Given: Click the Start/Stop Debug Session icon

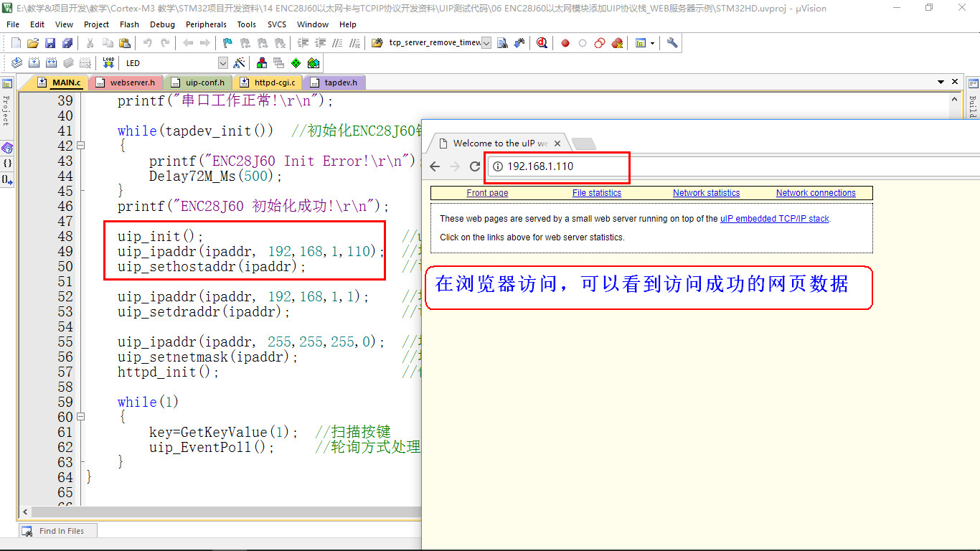Looking at the screenshot, I should pyautogui.click(x=542, y=43).
